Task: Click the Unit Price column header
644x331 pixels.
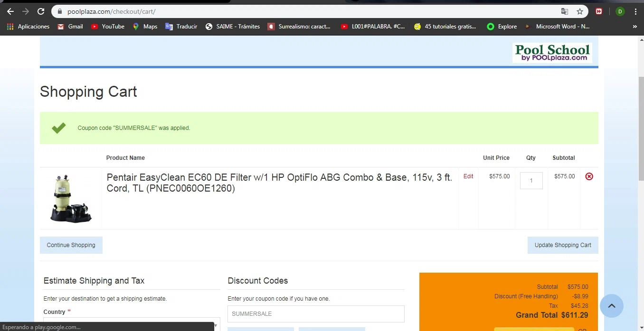Action: click(x=496, y=158)
